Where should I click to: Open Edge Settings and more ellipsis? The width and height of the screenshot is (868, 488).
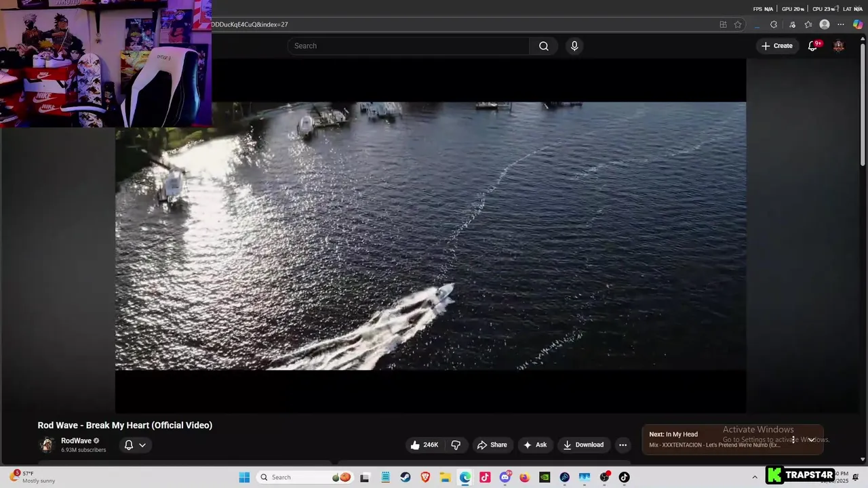(x=841, y=24)
